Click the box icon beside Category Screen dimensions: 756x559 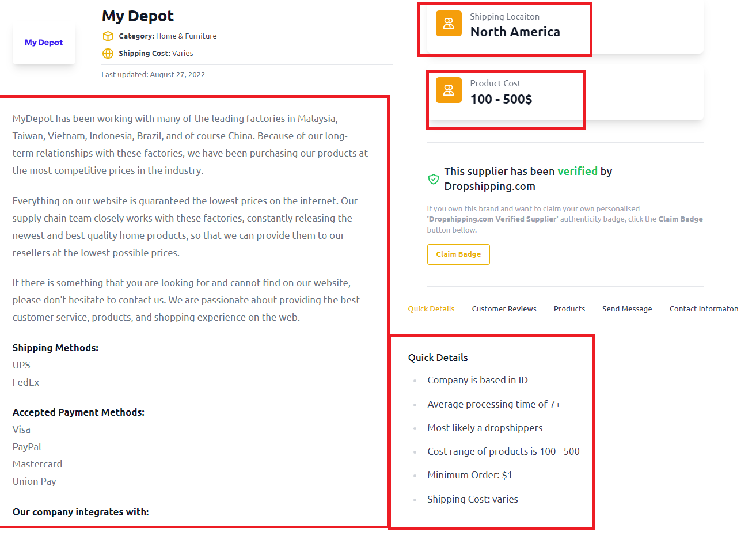(x=108, y=36)
